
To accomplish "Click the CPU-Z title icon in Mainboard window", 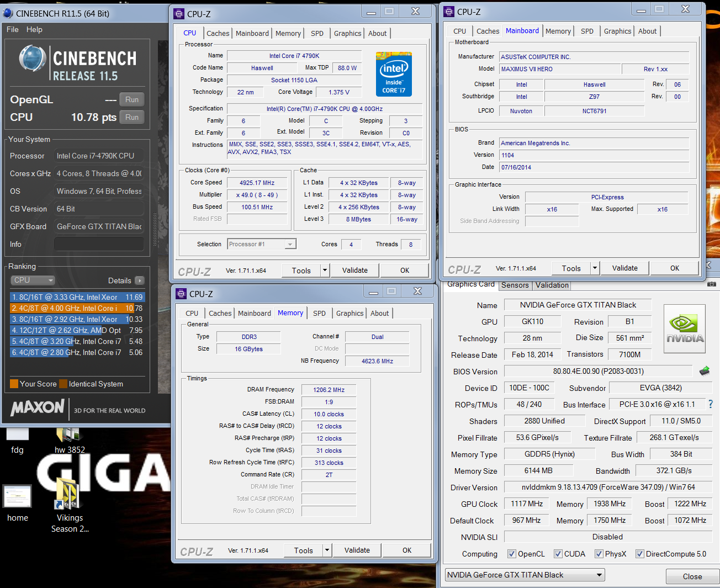I will coord(449,12).
